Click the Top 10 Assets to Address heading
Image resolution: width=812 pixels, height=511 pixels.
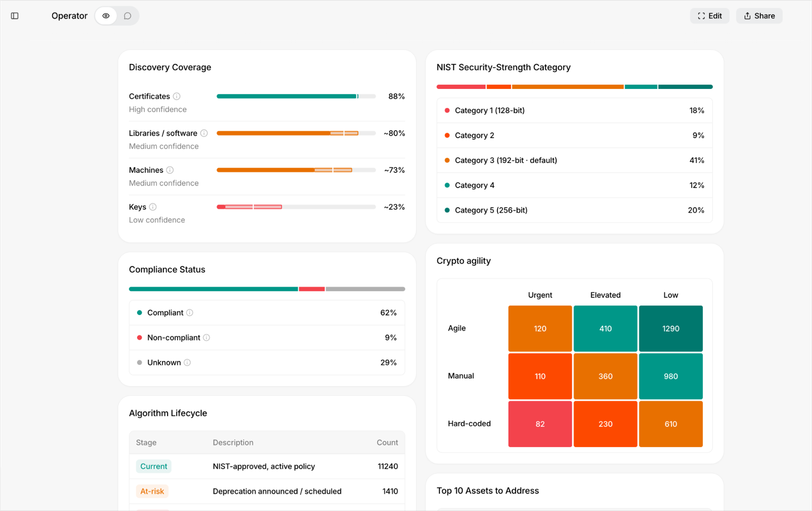pos(488,491)
